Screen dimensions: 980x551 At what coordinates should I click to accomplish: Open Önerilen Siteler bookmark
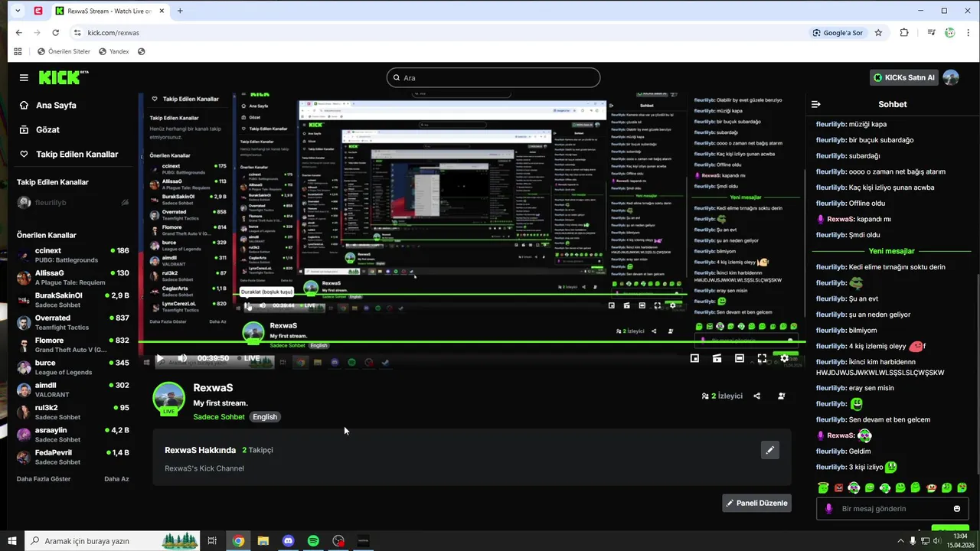tap(64, 51)
